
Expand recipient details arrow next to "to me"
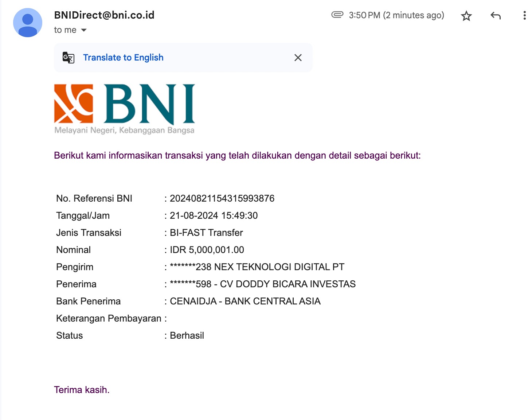pos(84,30)
